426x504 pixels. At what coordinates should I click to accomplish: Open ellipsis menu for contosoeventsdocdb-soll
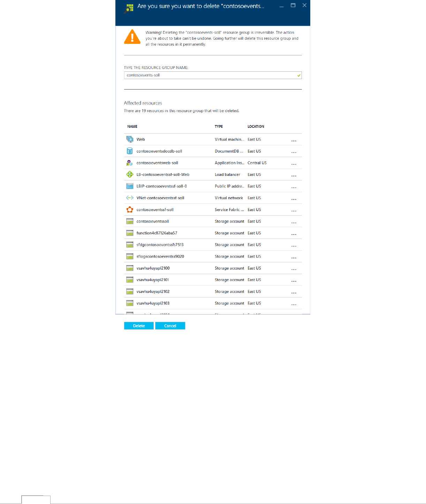click(294, 152)
